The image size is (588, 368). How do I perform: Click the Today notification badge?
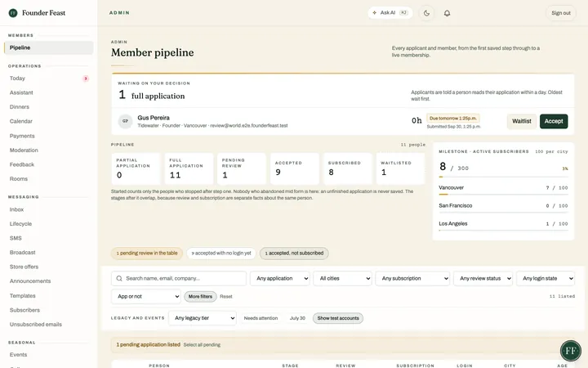coord(86,79)
